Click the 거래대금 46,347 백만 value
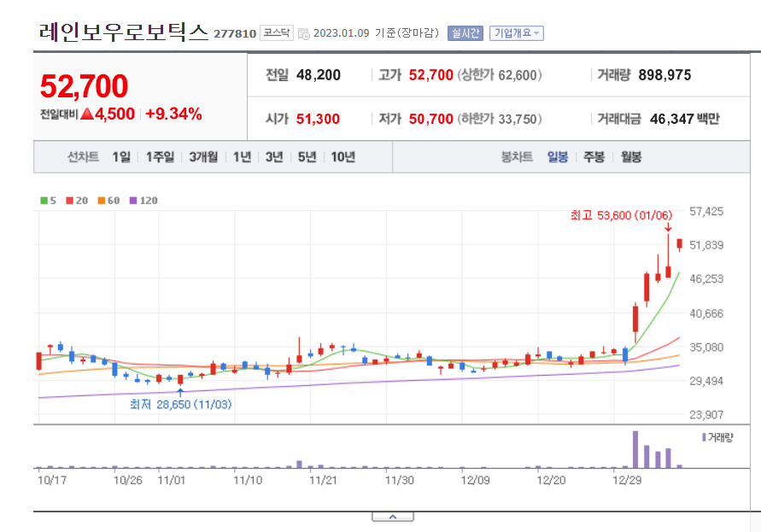This screenshot has width=761, height=532. click(659, 119)
